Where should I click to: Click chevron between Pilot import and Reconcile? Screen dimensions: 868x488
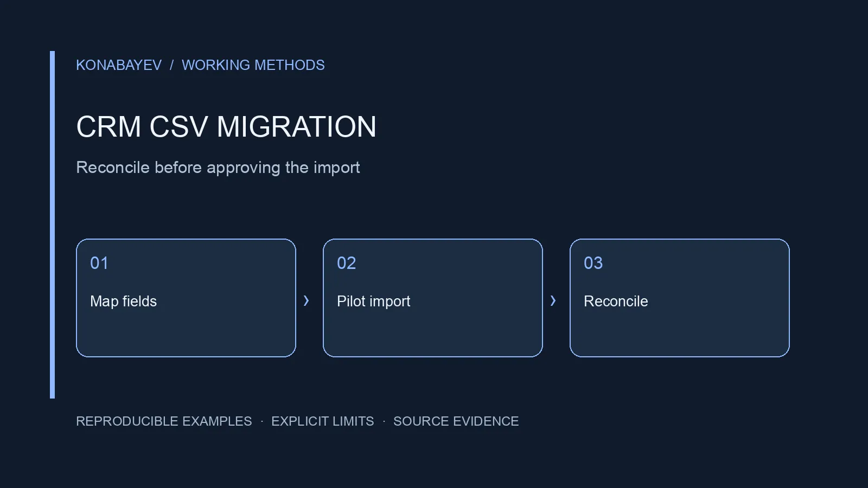(553, 300)
